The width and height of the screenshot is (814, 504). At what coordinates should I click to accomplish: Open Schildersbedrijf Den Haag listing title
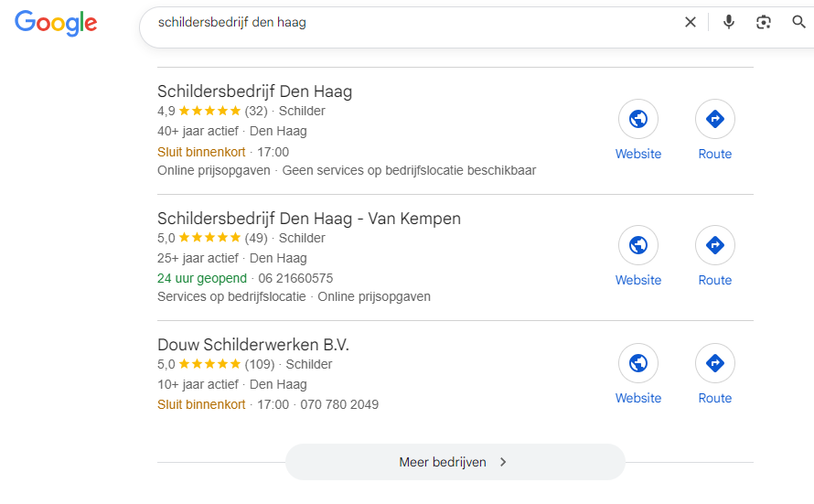point(254,91)
